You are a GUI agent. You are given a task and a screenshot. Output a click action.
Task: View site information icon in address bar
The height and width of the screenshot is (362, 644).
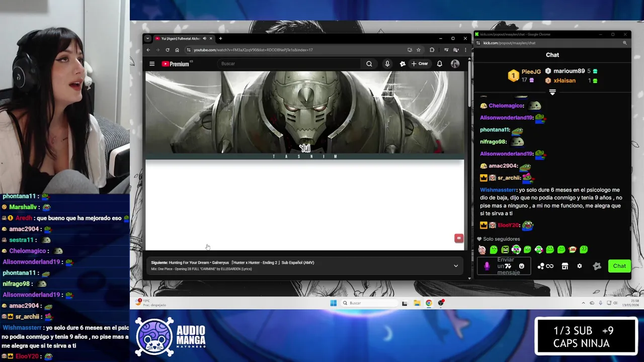tap(189, 50)
